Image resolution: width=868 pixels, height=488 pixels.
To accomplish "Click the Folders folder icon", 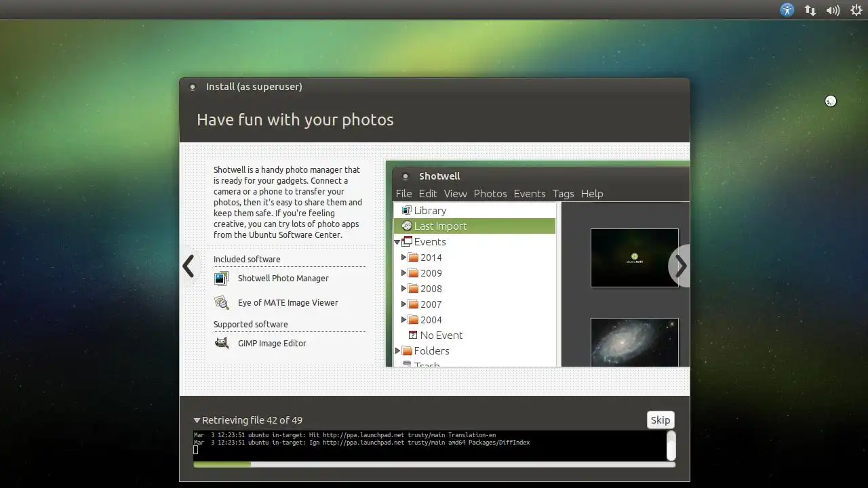I will (x=407, y=351).
